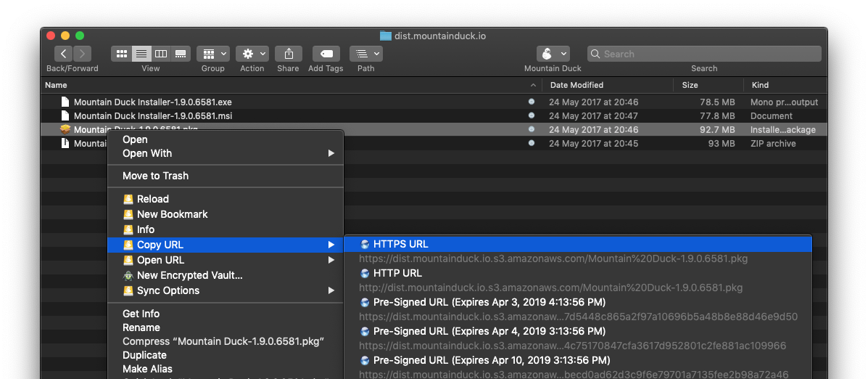Click sync status dot for .exe file
868x379 pixels.
(532, 102)
